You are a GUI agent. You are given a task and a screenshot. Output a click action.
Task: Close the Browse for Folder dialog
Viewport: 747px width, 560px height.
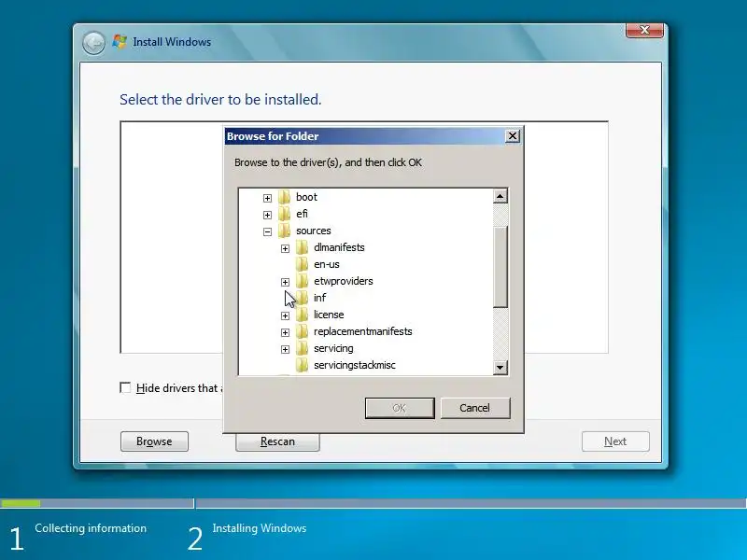512,136
